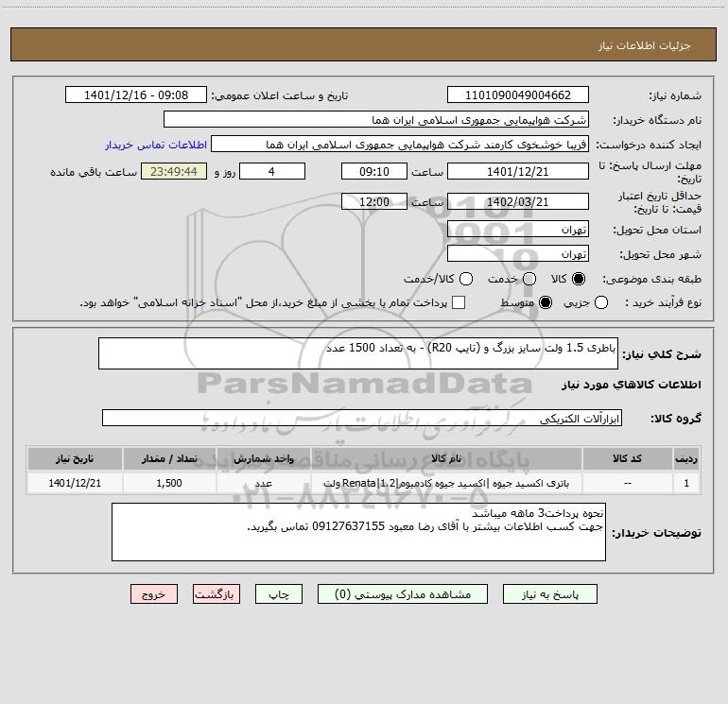Viewport: 728px width, 704px height.
Task: Click the response deadline date 1401/12/21 field
Action: coord(518,171)
